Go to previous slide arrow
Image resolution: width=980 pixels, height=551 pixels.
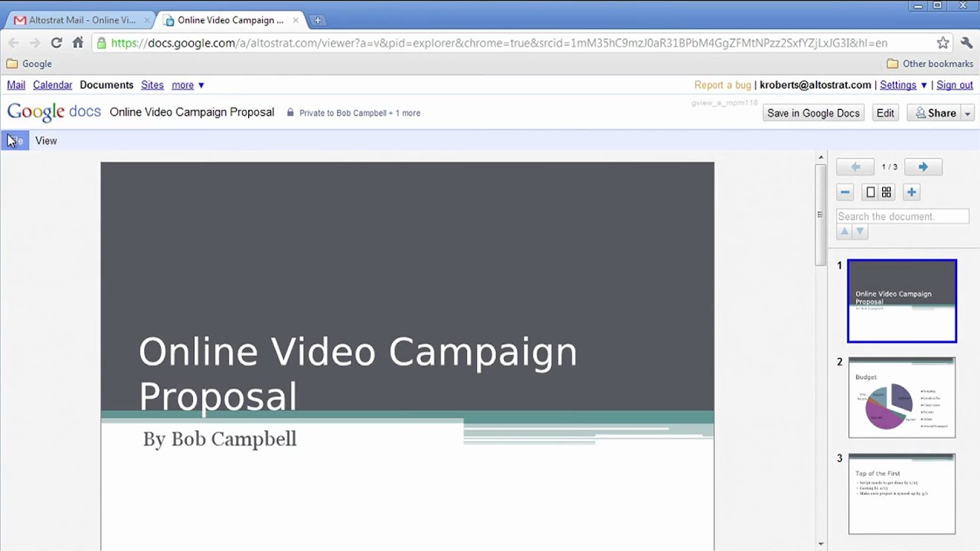click(855, 167)
